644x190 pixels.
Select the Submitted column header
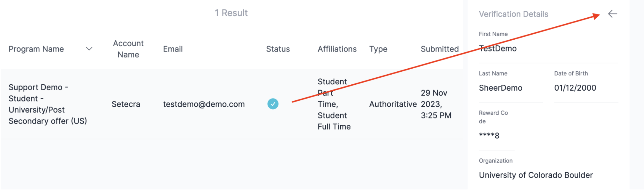click(x=440, y=49)
